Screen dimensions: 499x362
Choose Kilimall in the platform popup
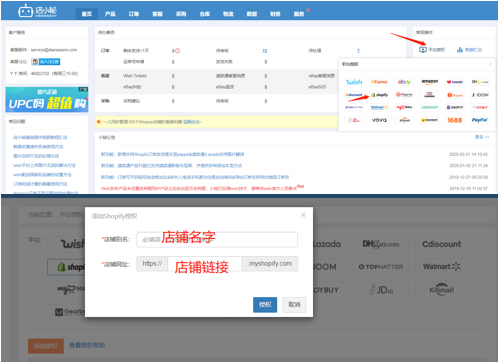tap(404, 120)
